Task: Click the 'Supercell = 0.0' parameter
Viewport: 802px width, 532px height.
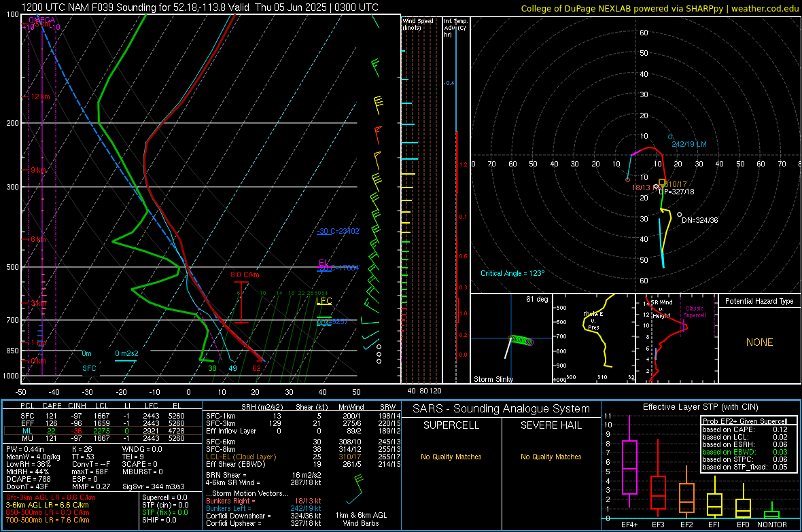Action: pyautogui.click(x=164, y=497)
